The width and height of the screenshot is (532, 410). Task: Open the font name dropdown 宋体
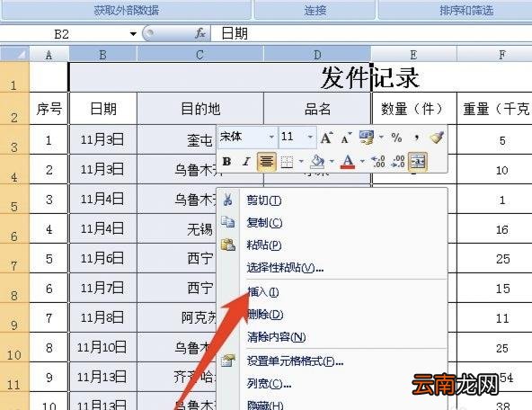(x=271, y=138)
